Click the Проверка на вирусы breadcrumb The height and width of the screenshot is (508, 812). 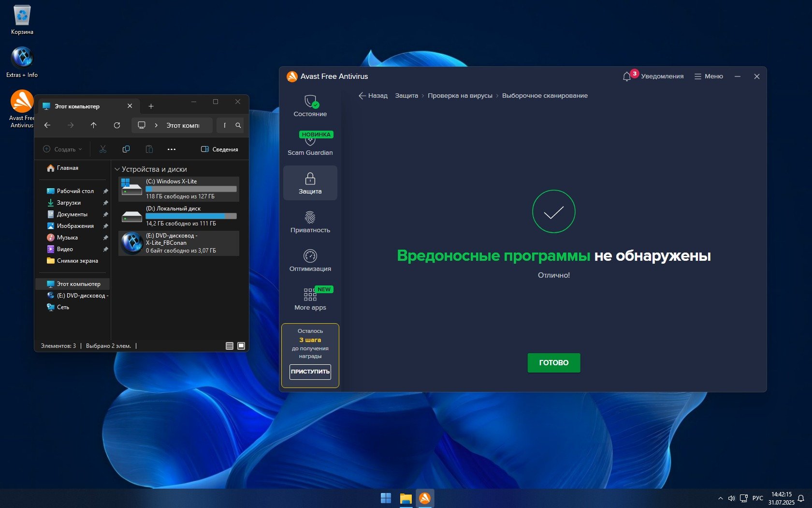[460, 96]
